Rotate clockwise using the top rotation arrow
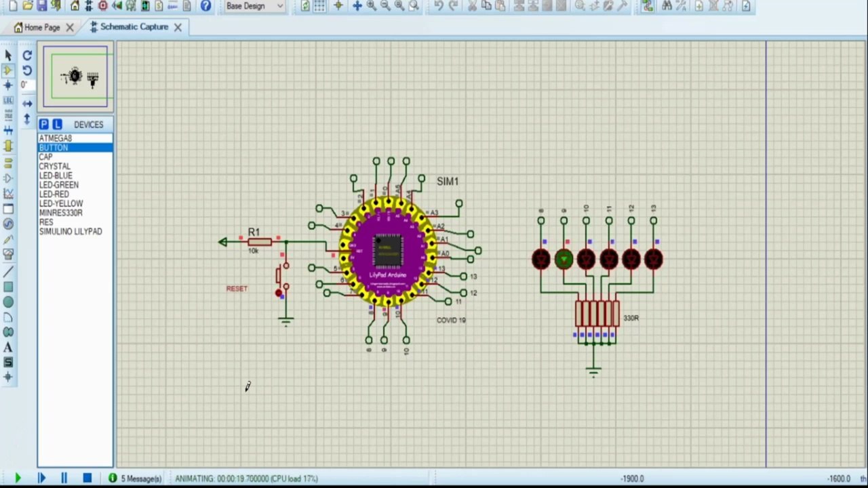868x488 pixels. pos(27,56)
